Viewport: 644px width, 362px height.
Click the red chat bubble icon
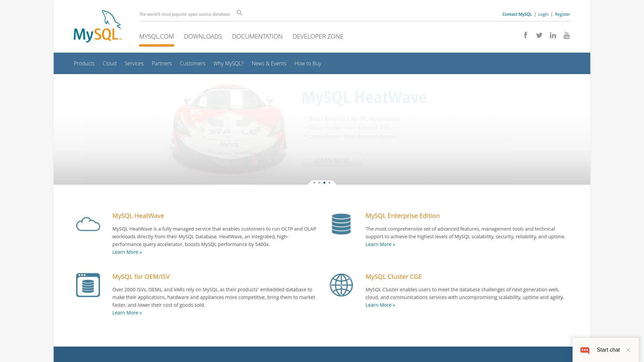585,350
